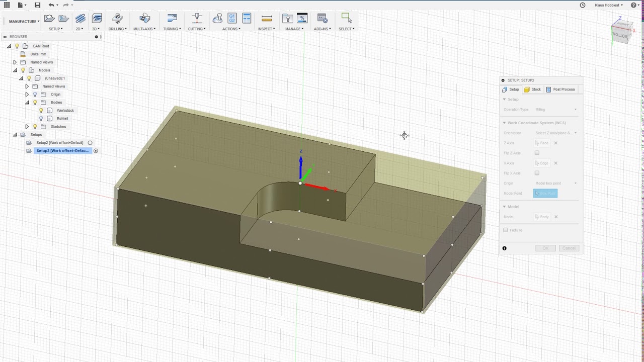Switch to the Stock tab
The height and width of the screenshot is (362, 644).
point(532,89)
